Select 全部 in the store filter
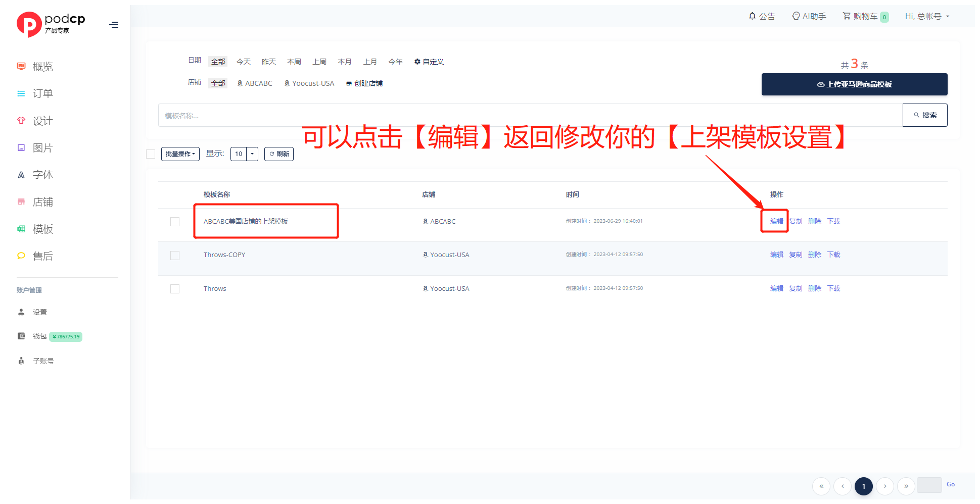 (218, 83)
